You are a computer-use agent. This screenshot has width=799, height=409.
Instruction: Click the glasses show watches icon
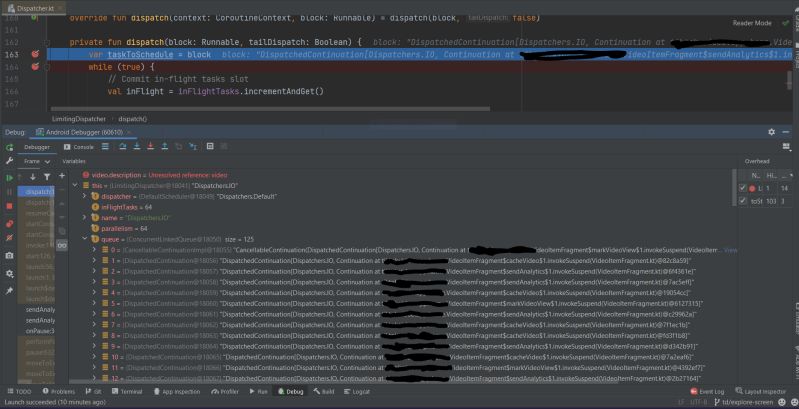pos(62,246)
